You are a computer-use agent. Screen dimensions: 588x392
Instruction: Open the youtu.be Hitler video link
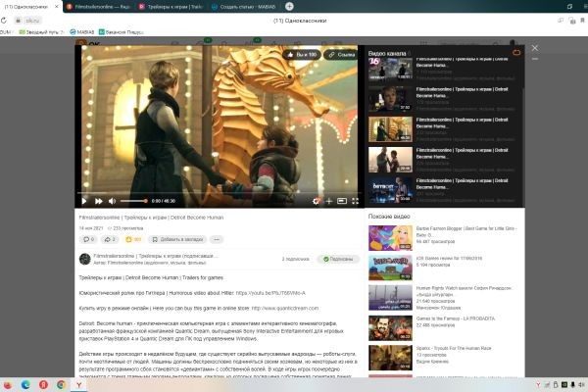coord(270,293)
